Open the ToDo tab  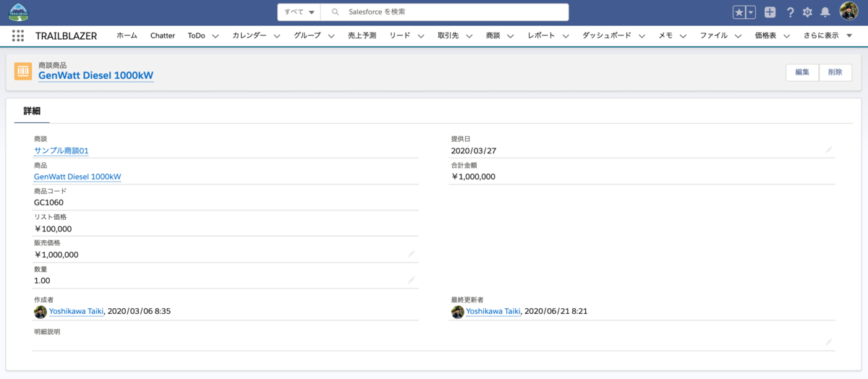pyautogui.click(x=196, y=35)
